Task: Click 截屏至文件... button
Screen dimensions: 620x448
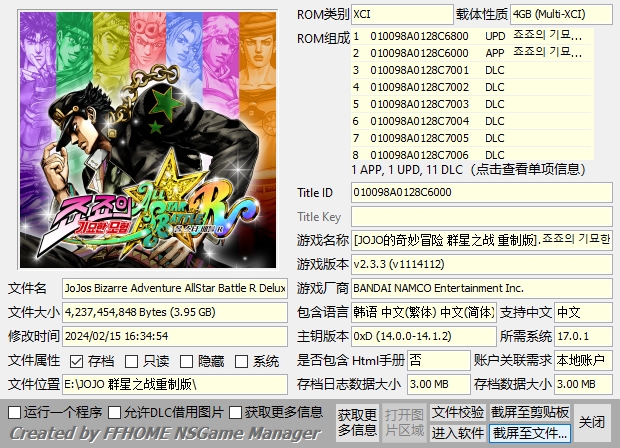Action: pos(530,433)
